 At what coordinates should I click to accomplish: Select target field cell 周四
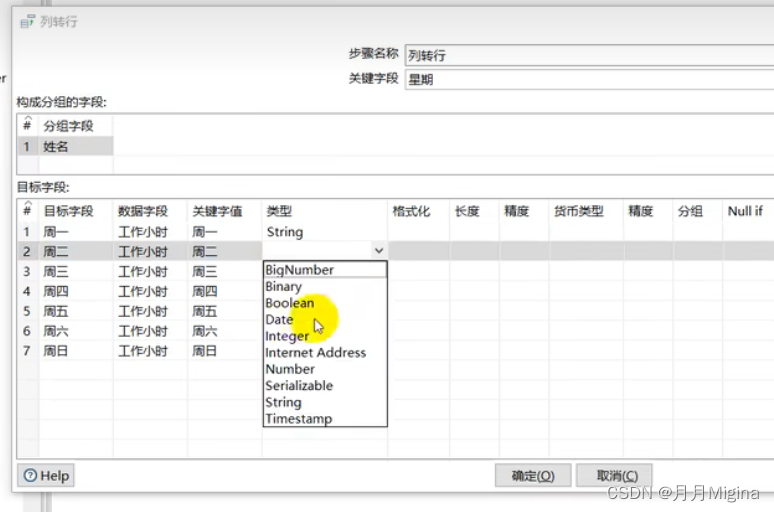(76, 291)
